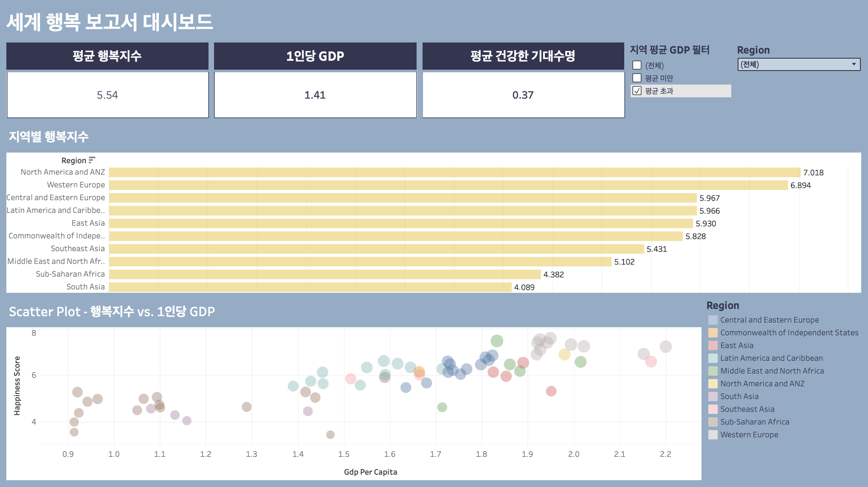Click the Sub-Saharan Africa legend entry

coord(755,422)
